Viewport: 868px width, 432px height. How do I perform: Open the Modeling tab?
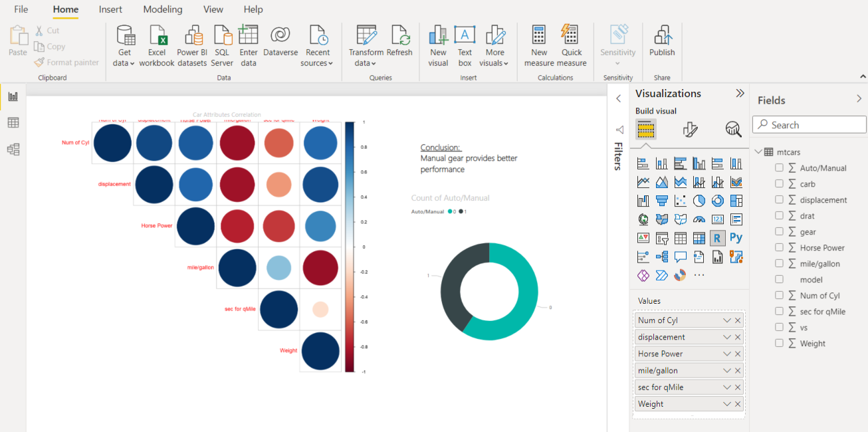tap(163, 9)
